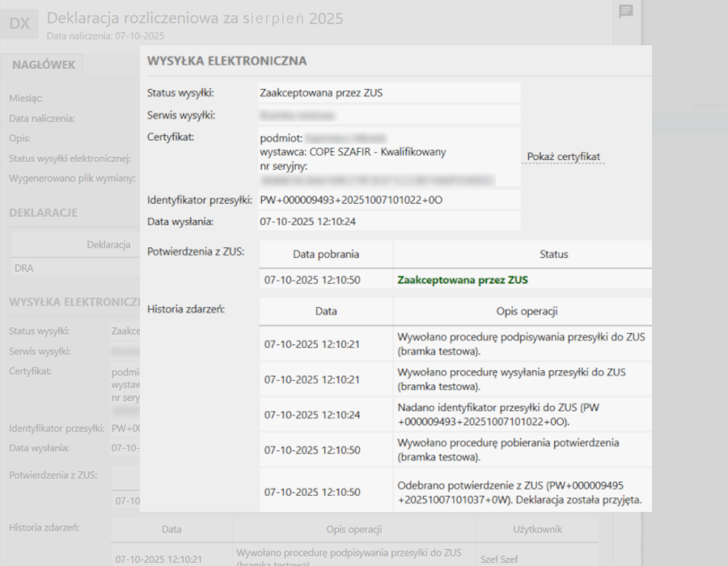Viewport: 728px width, 566px height.
Task: Select the Status wysyłki value field
Action: 388,93
